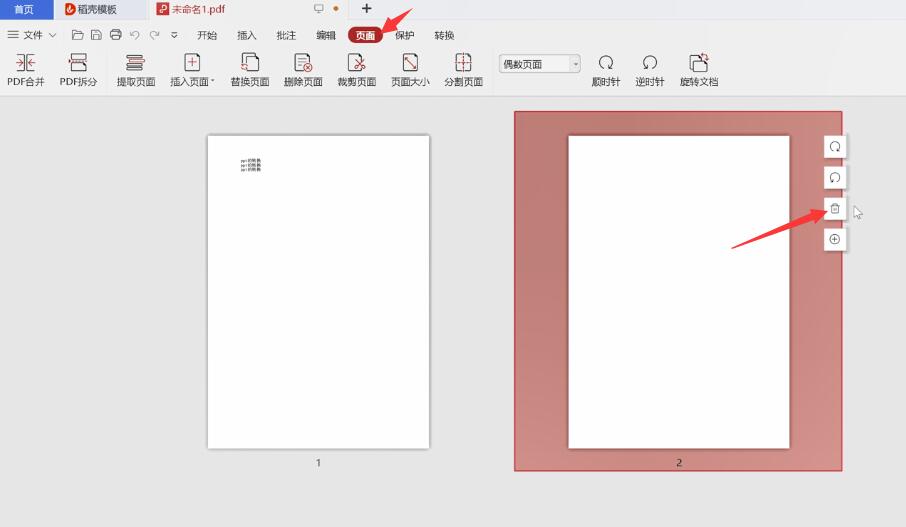Screen dimensions: 906x527
Task: Switch to the 批注 ribbon tab
Action: coord(286,35)
